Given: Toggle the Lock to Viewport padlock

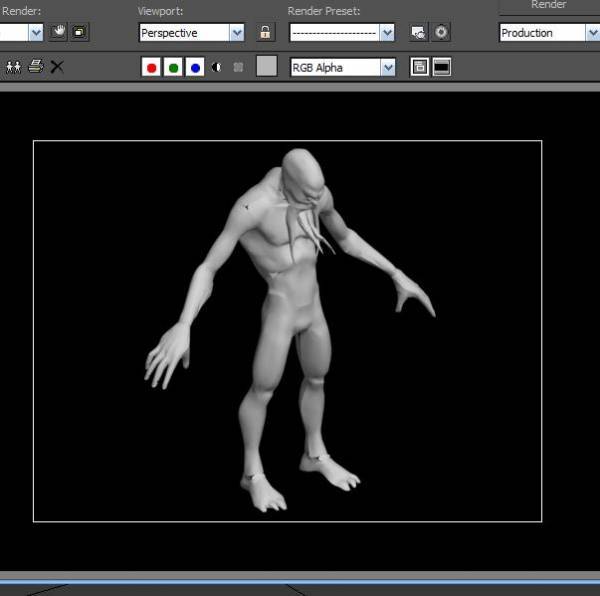Looking at the screenshot, I should point(265,32).
